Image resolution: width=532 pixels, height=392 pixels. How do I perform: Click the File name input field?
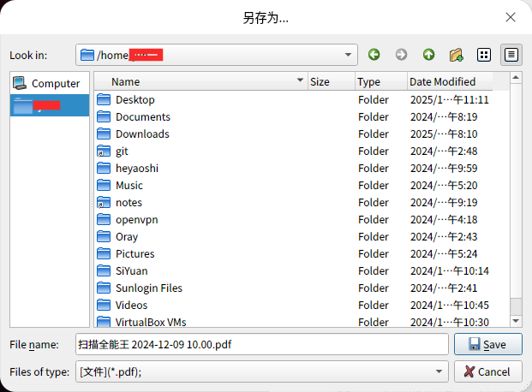pyautogui.click(x=262, y=344)
